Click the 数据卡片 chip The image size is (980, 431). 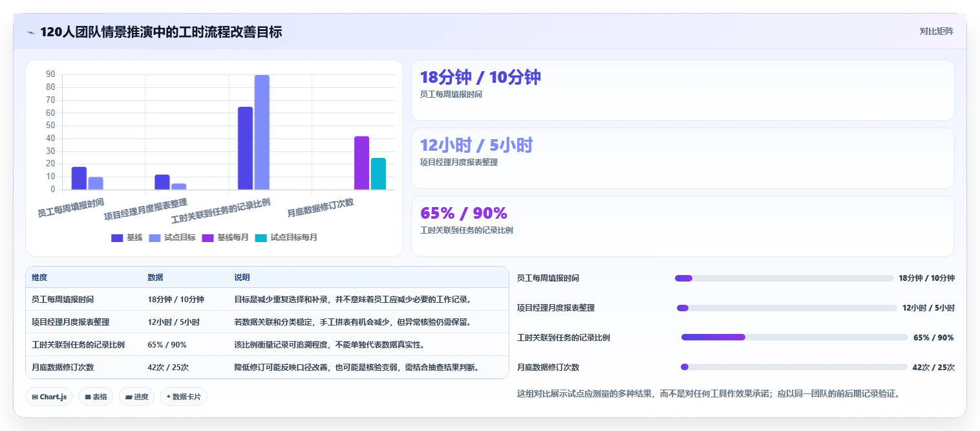click(x=184, y=397)
